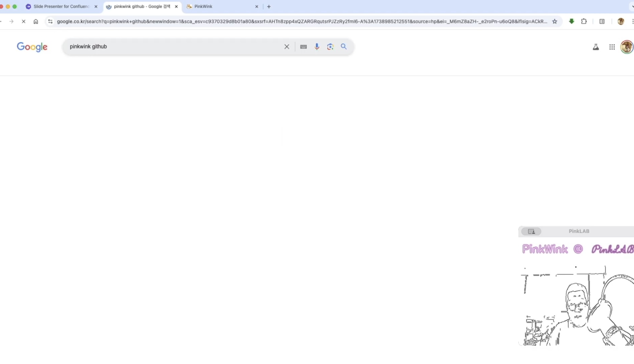View site information for google.co.kr
Viewport: 634px width, 364px height.
(x=50, y=21)
